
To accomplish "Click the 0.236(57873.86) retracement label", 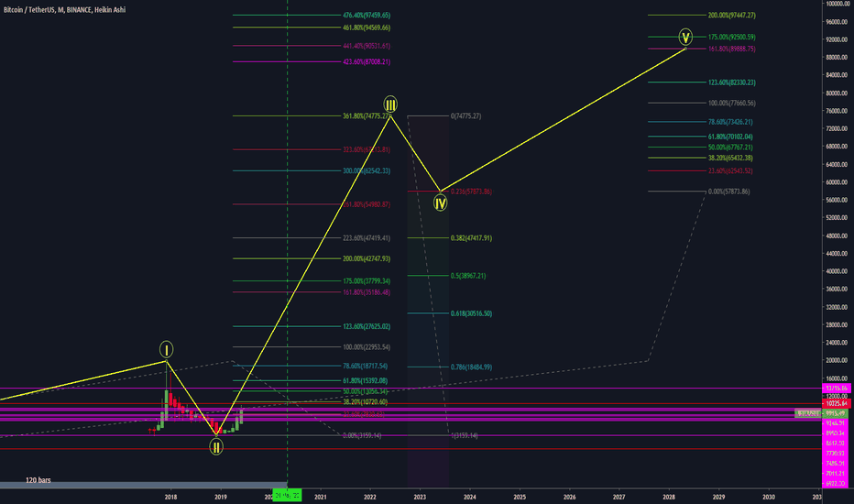I will tap(471, 192).
